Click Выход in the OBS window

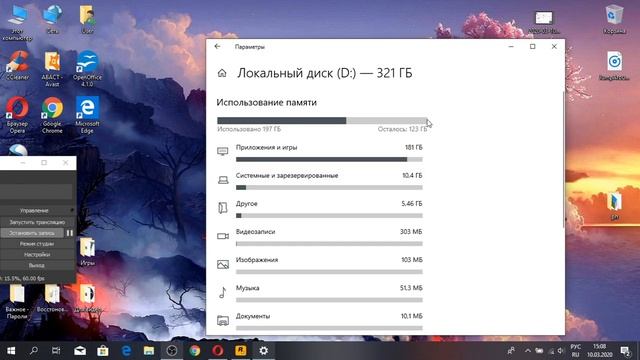pos(37,265)
